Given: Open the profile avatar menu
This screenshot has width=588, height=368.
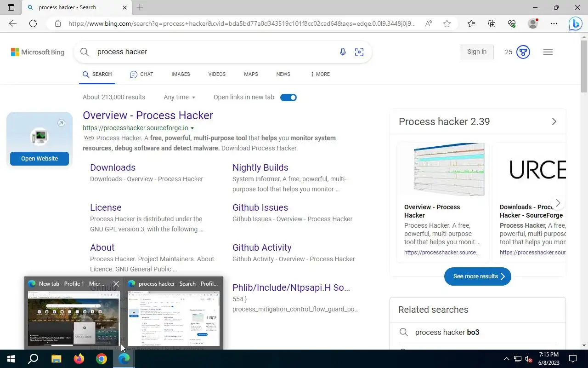Looking at the screenshot, I should point(533,23).
